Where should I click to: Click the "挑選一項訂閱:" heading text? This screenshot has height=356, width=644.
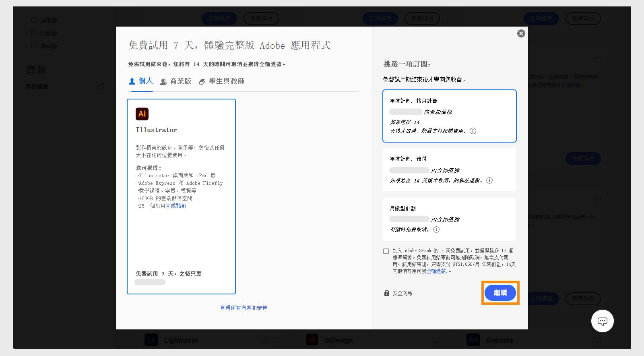[407, 64]
